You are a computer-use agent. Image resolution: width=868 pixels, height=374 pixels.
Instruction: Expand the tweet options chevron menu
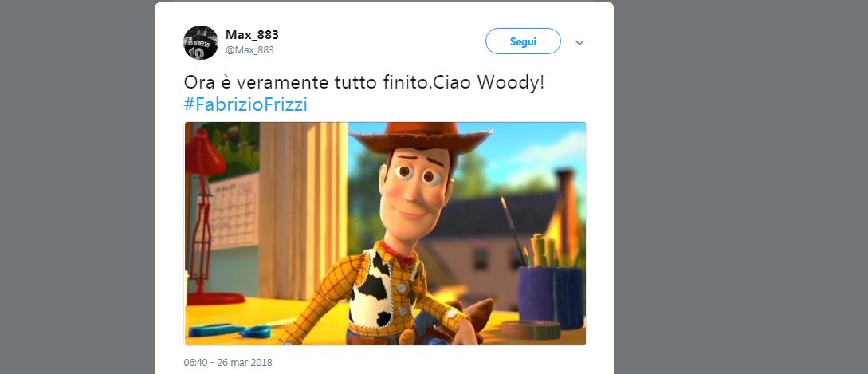click(x=579, y=43)
